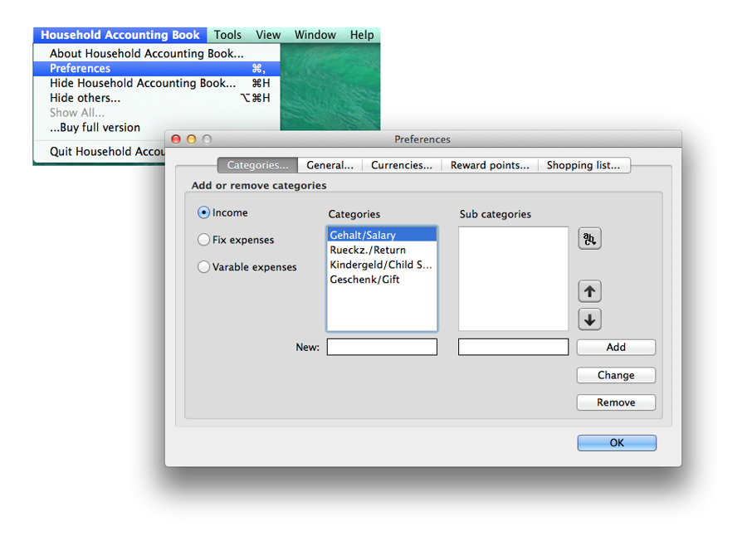This screenshot has height=560, width=747.
Task: Open the Tools menu
Action: coord(227,35)
